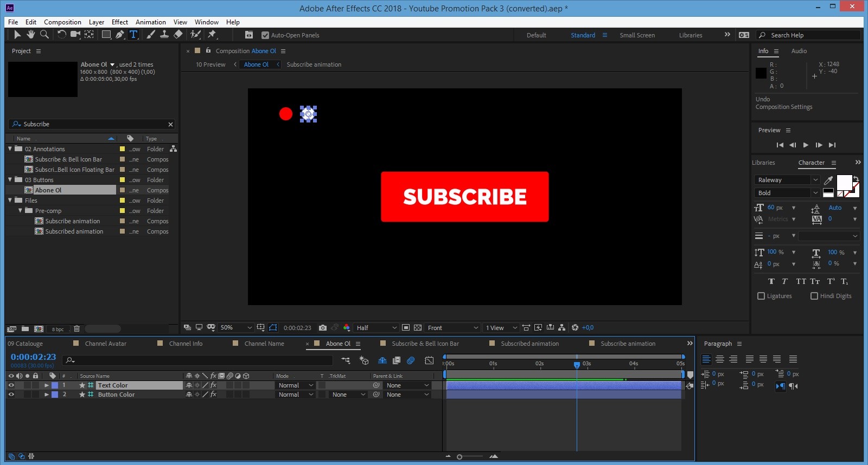Enable Hindi Digits checkbox

click(x=814, y=296)
